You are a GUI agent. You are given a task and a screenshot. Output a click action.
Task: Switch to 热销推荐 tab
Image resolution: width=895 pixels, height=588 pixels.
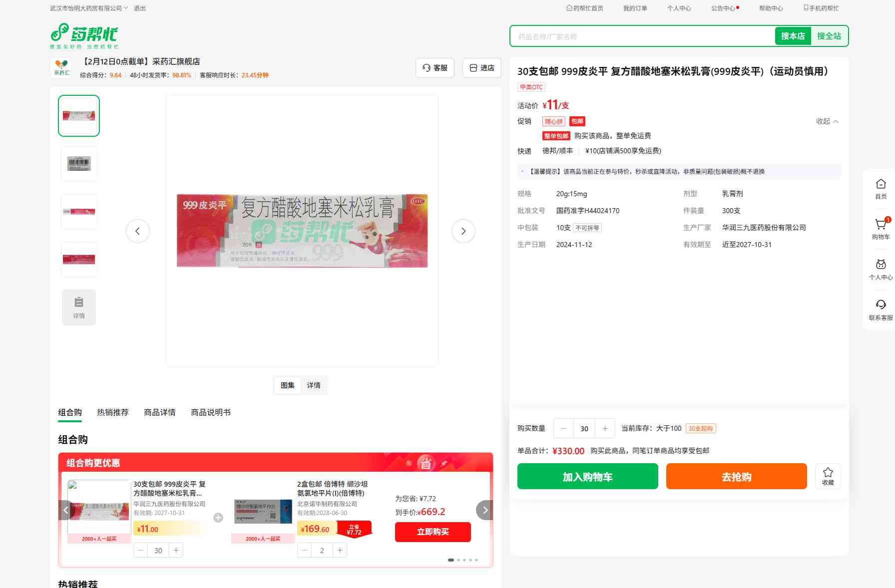(112, 412)
